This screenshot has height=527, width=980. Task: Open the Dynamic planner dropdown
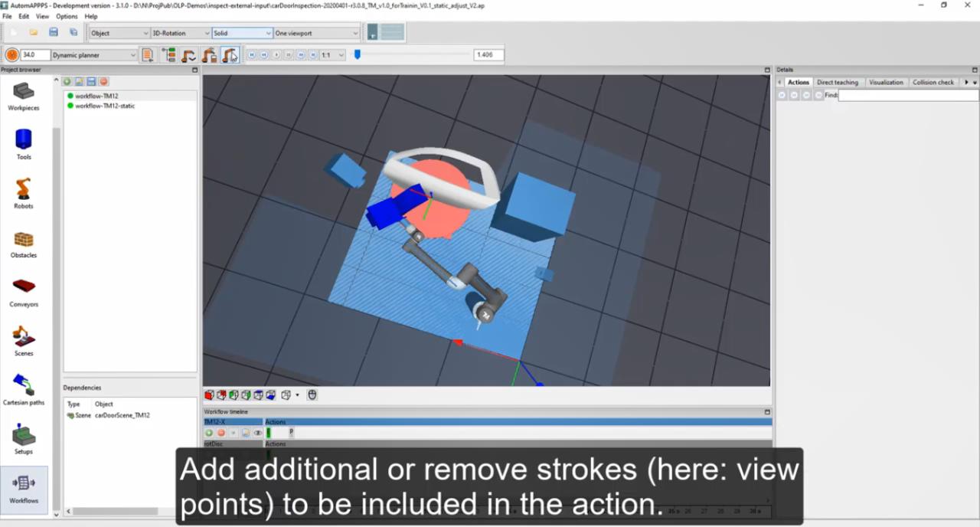(x=93, y=55)
